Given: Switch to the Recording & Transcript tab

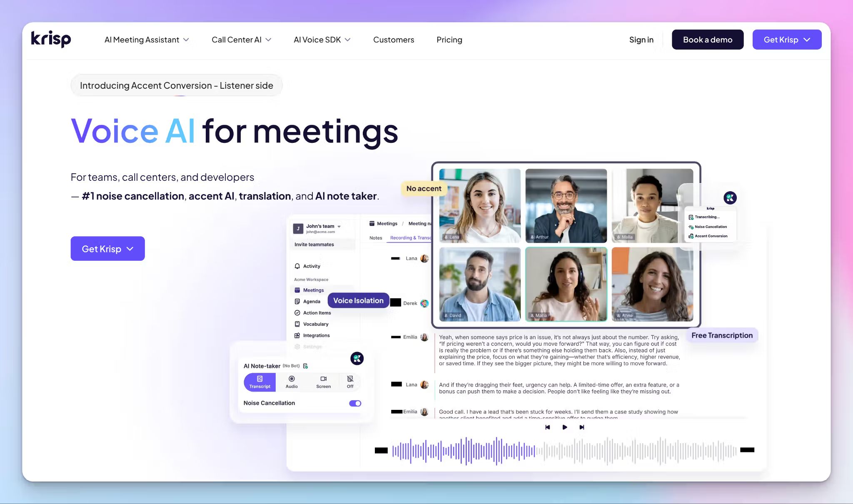Looking at the screenshot, I should click(410, 237).
